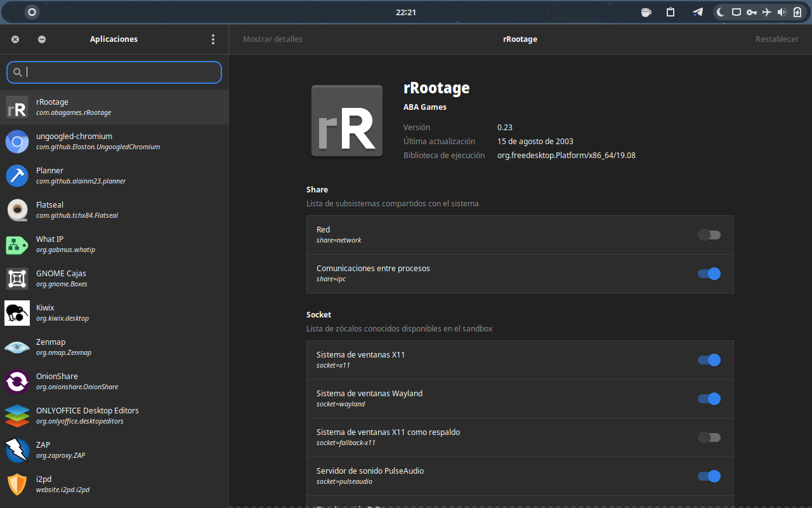Image resolution: width=812 pixels, height=508 pixels.
Task: Click the airplane mode icon in top bar
Action: (x=766, y=12)
